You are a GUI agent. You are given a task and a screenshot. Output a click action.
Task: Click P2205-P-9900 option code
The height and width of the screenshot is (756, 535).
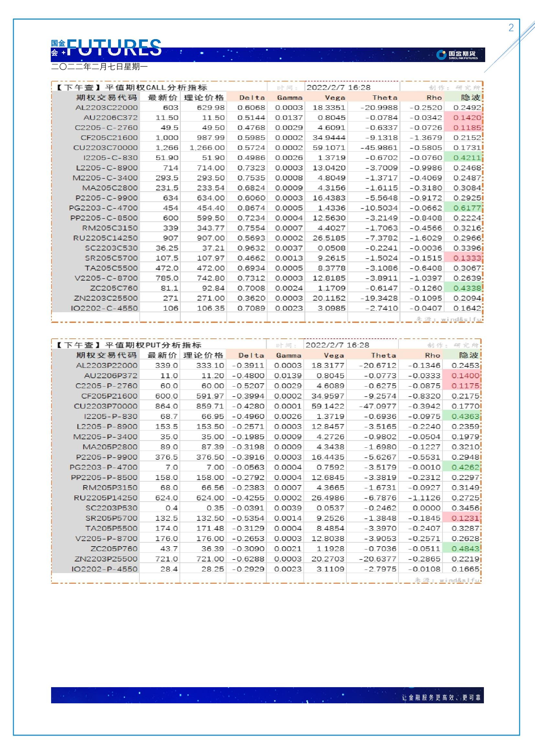[x=107, y=457]
